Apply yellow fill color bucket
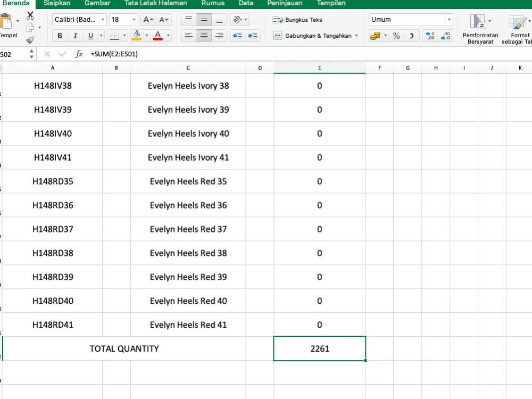Image resolution: width=532 pixels, height=399 pixels. coord(137,36)
